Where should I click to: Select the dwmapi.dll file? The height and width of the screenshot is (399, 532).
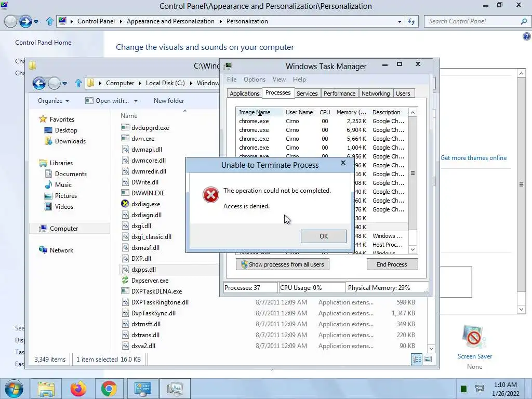click(147, 150)
